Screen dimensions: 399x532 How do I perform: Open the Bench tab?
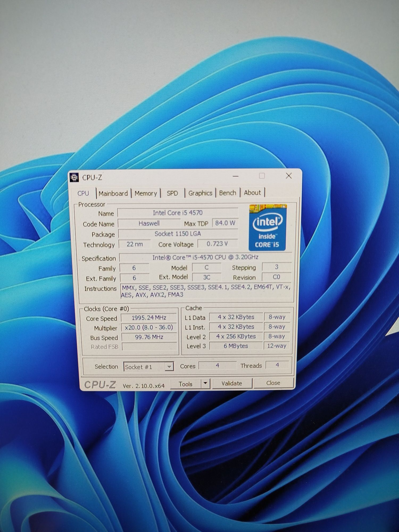click(227, 193)
